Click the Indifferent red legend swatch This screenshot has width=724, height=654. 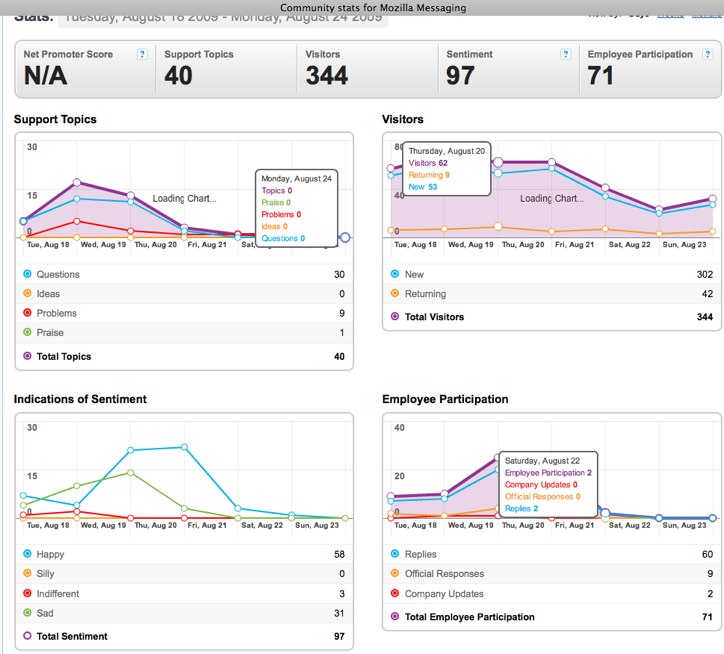(x=26, y=594)
